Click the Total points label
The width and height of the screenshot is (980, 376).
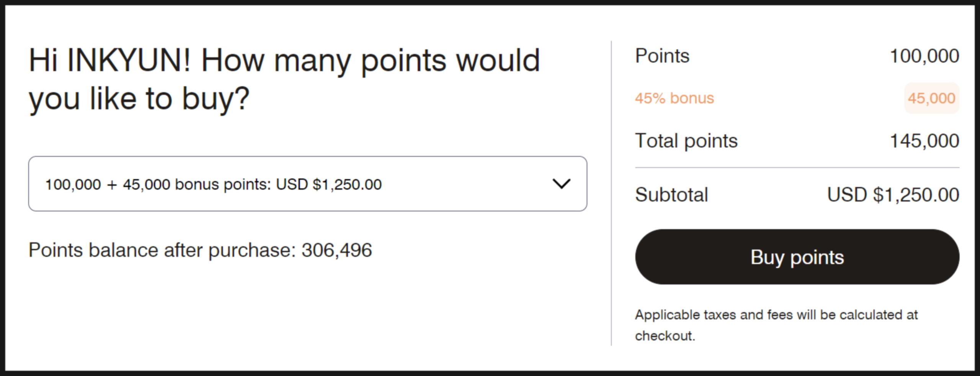click(686, 141)
